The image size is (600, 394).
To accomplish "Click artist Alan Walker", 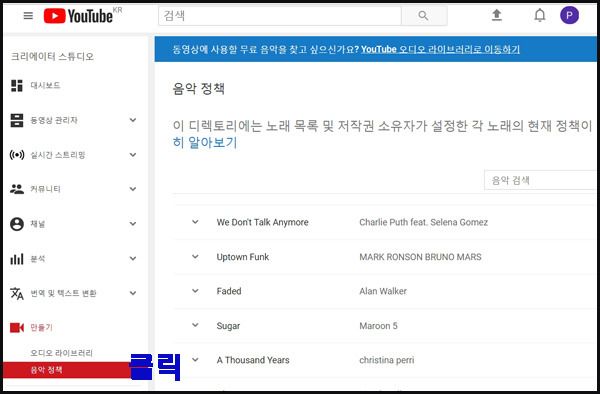I will click(x=383, y=291).
